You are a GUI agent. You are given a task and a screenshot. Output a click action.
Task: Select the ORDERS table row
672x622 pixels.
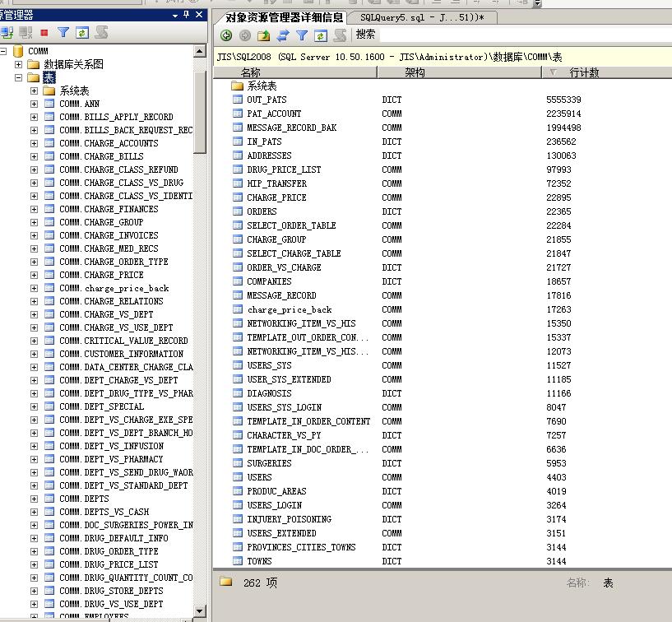[x=262, y=211]
